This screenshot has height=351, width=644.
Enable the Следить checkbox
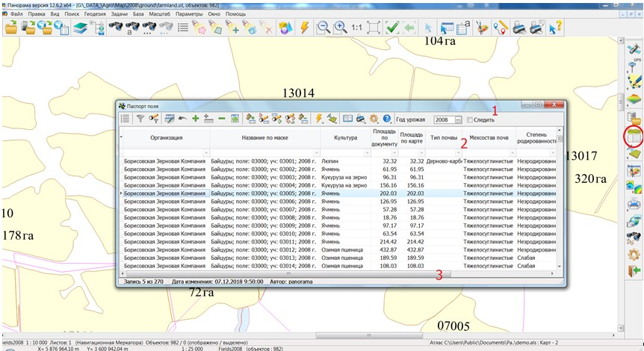(470, 119)
